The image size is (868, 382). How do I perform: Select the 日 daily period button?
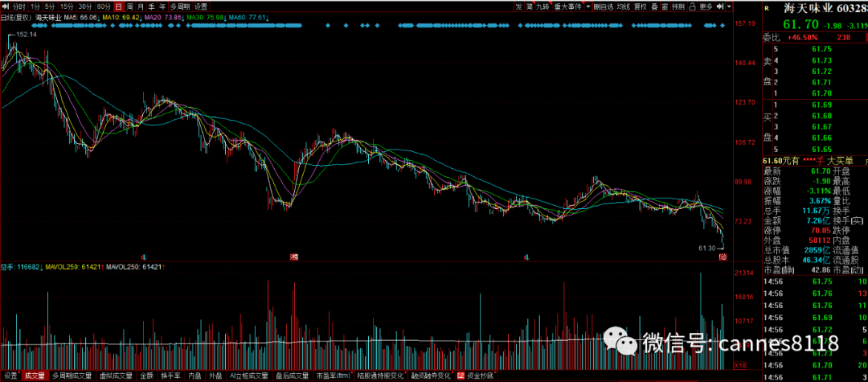point(117,6)
